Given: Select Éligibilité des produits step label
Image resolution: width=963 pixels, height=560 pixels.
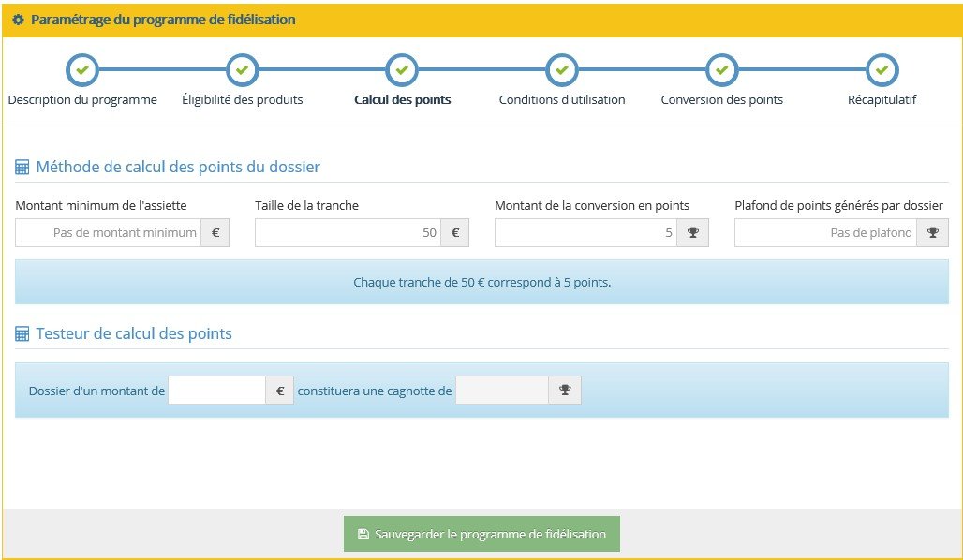Looking at the screenshot, I should pyautogui.click(x=242, y=99).
